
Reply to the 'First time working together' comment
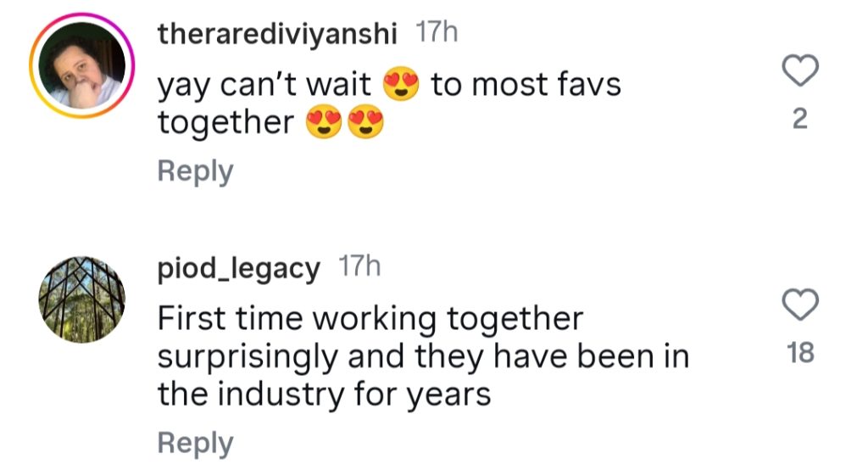point(195,443)
